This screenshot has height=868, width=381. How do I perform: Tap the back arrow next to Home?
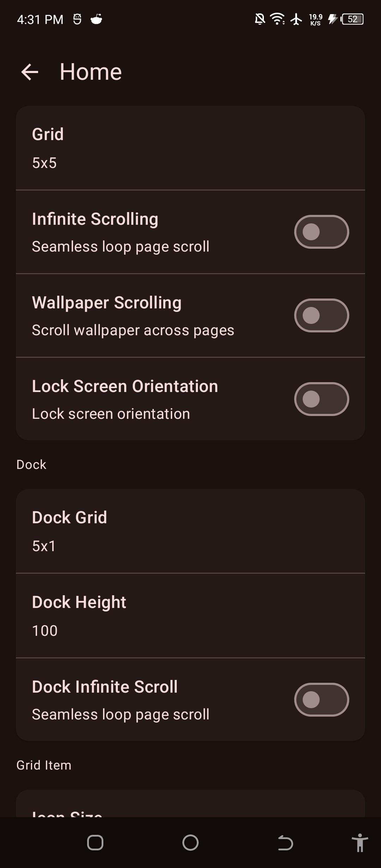point(30,72)
